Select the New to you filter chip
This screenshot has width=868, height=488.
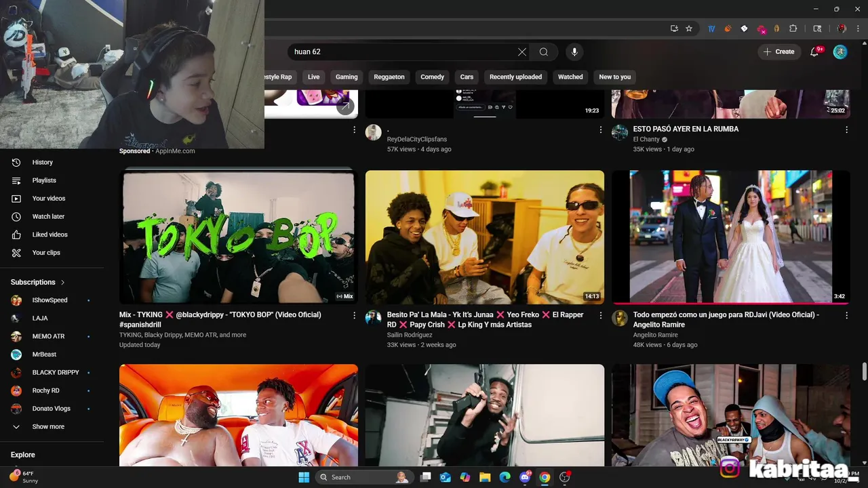[x=614, y=77]
